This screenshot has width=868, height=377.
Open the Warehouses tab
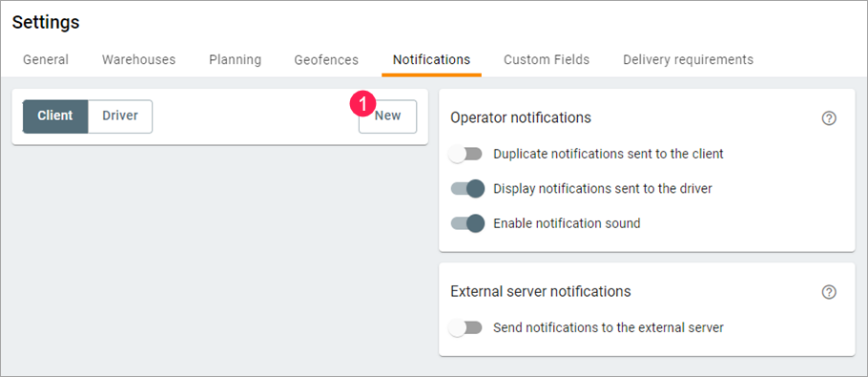point(138,59)
